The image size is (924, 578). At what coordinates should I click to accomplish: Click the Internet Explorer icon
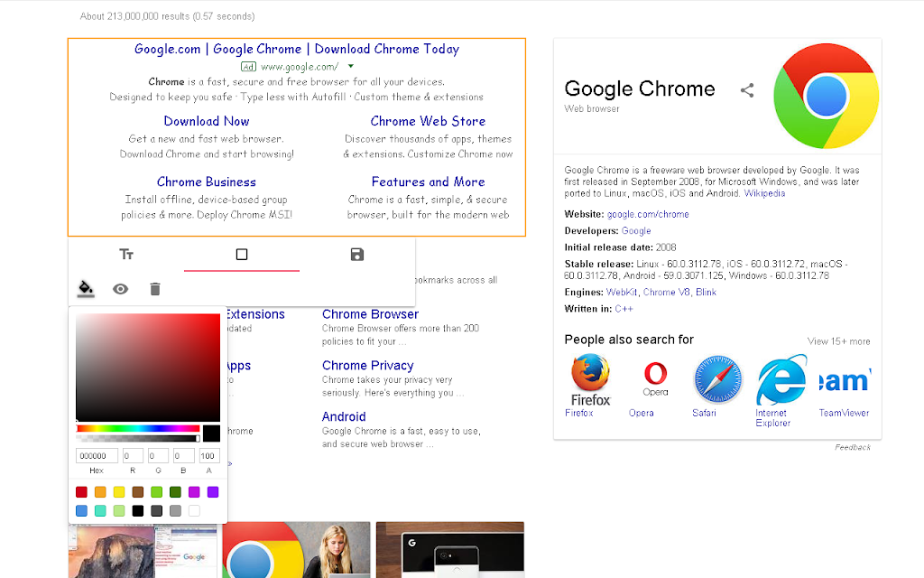pos(781,379)
